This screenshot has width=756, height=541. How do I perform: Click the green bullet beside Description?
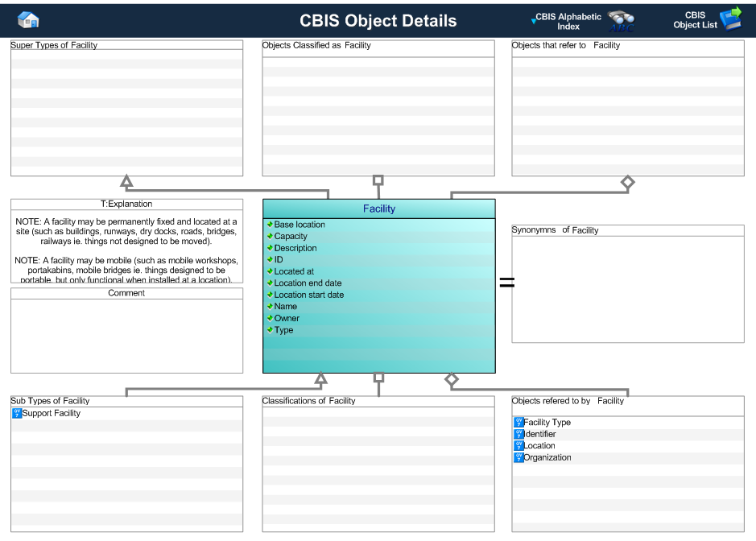coord(270,247)
